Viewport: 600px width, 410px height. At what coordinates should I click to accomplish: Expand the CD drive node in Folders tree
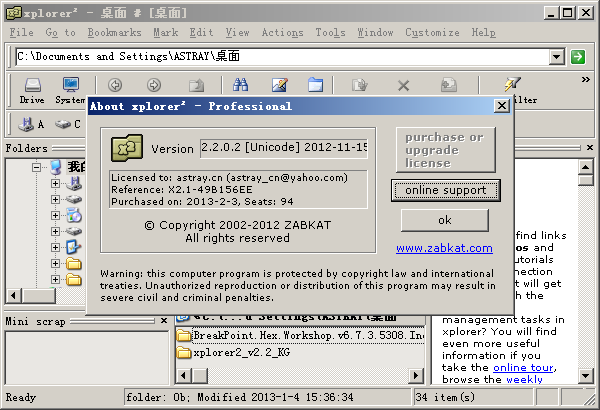pyautogui.click(x=55, y=216)
